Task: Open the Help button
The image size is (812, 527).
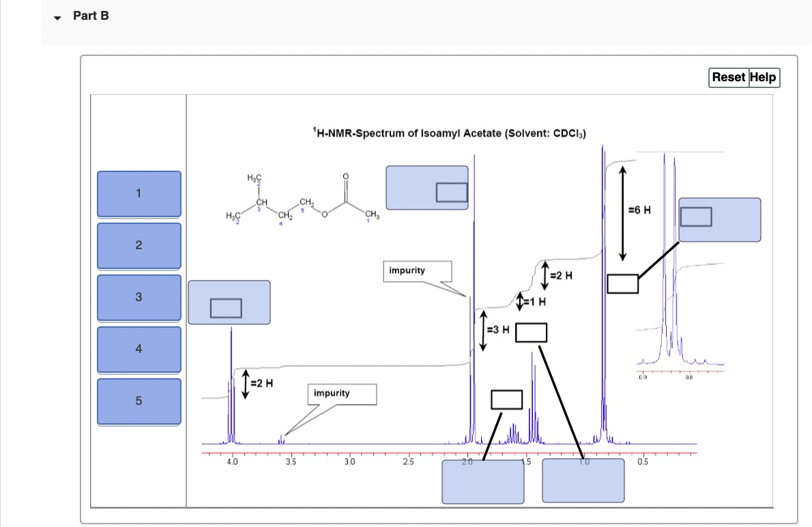Action: (x=764, y=77)
